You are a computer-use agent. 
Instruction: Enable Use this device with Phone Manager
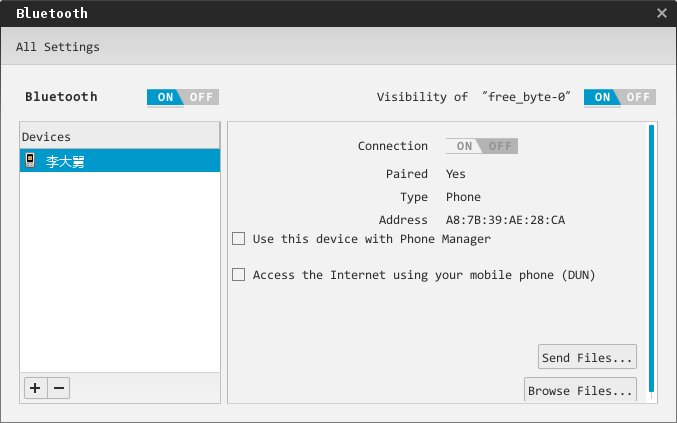click(239, 239)
